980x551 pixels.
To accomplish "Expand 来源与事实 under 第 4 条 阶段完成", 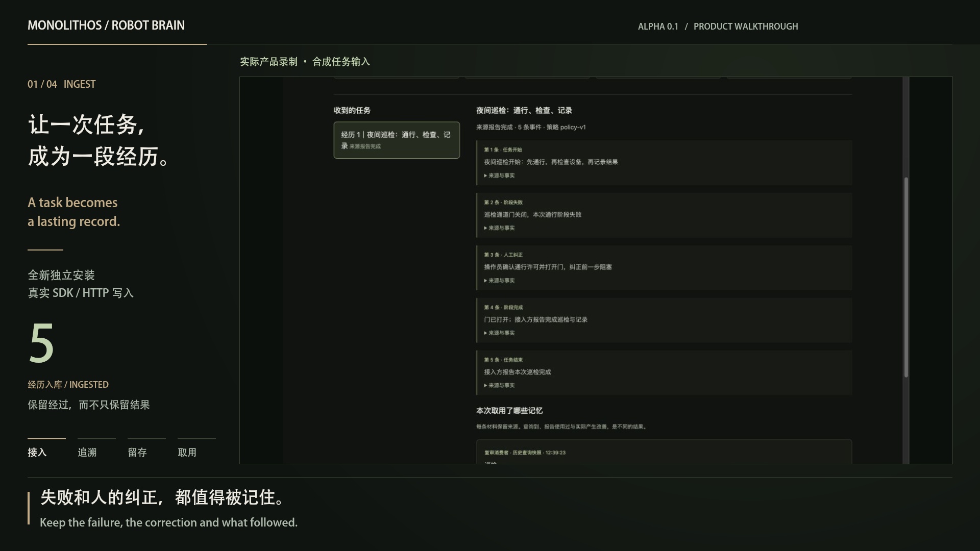I will point(499,333).
